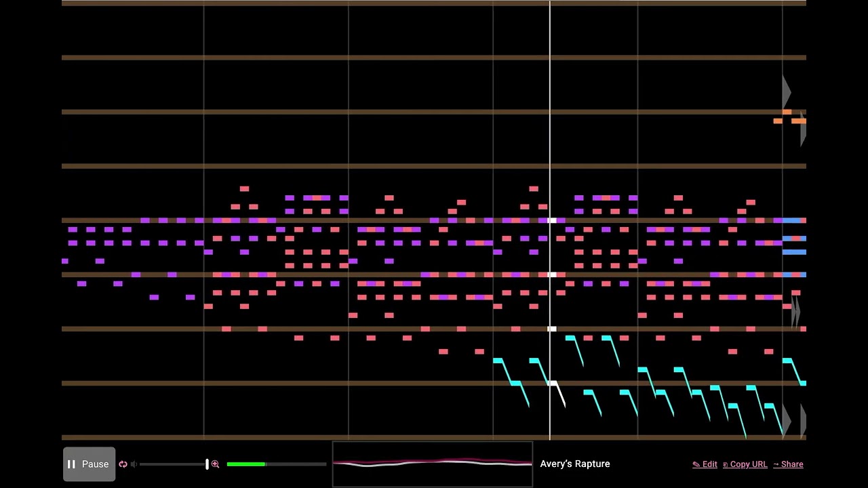This screenshot has height=488, width=868.
Task: Click the speaker volume icon
Action: coord(134,464)
